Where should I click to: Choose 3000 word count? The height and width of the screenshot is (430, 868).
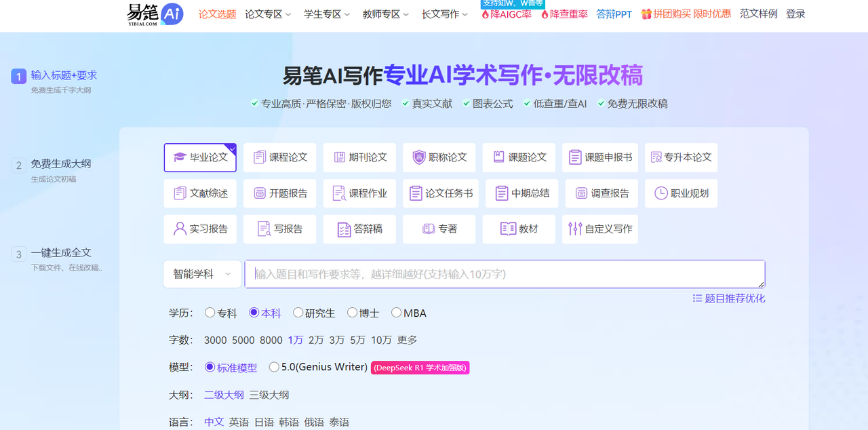pos(216,340)
